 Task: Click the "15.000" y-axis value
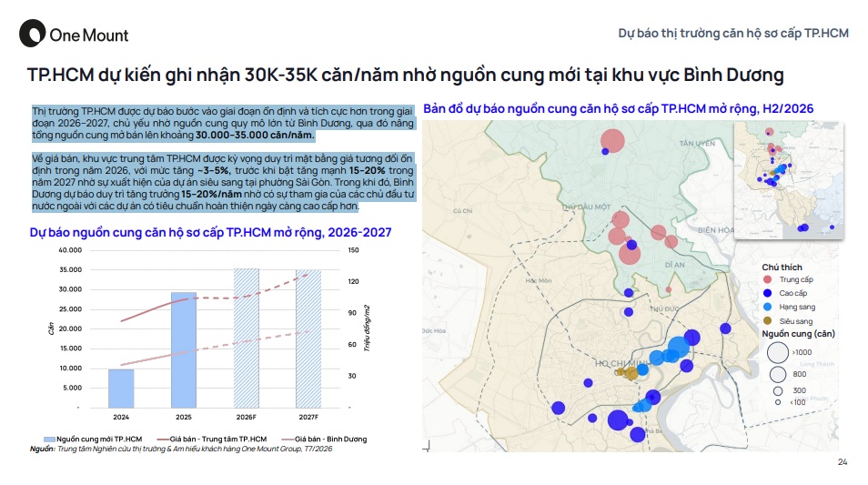point(70,349)
